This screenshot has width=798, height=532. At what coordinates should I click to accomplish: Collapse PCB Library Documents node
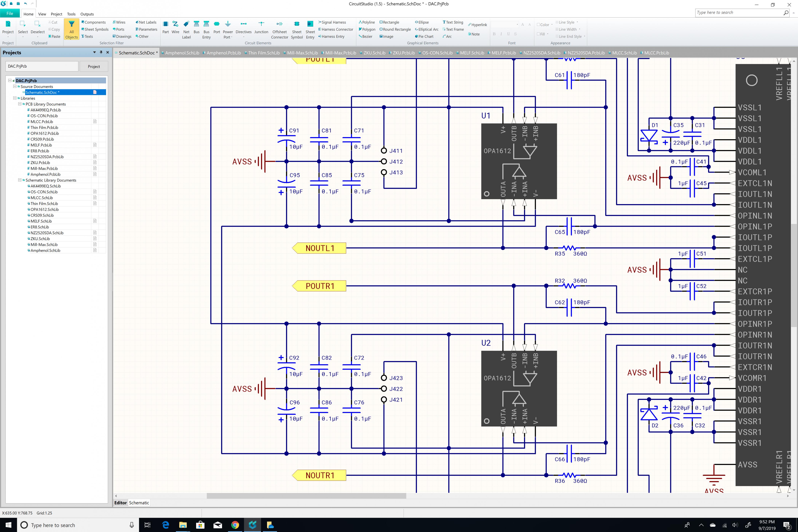pyautogui.click(x=20, y=104)
